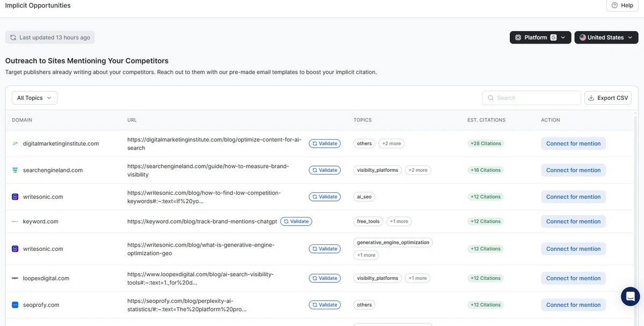
Task: Click the magnifier icon in the search field
Action: point(491,98)
